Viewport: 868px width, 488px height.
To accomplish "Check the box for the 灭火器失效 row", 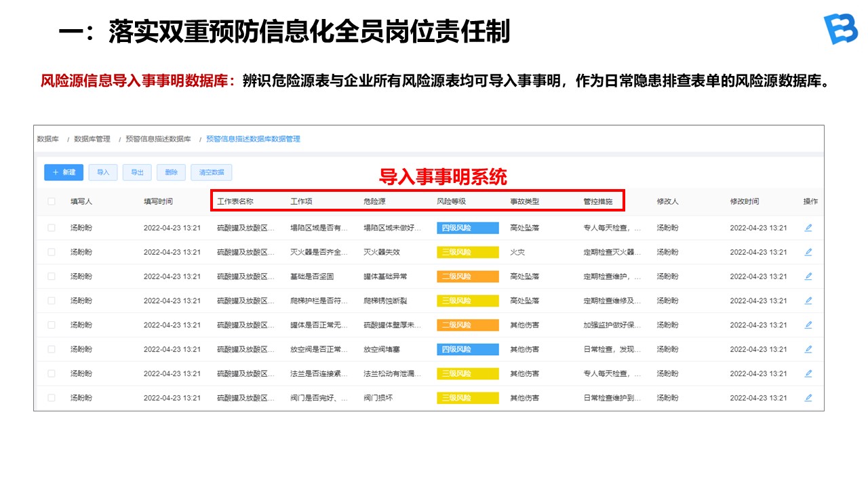I will [x=52, y=252].
